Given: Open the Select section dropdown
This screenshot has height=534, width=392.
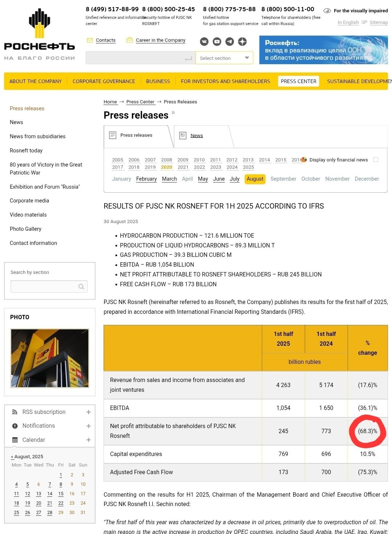Looking at the screenshot, I should pyautogui.click(x=224, y=58).
